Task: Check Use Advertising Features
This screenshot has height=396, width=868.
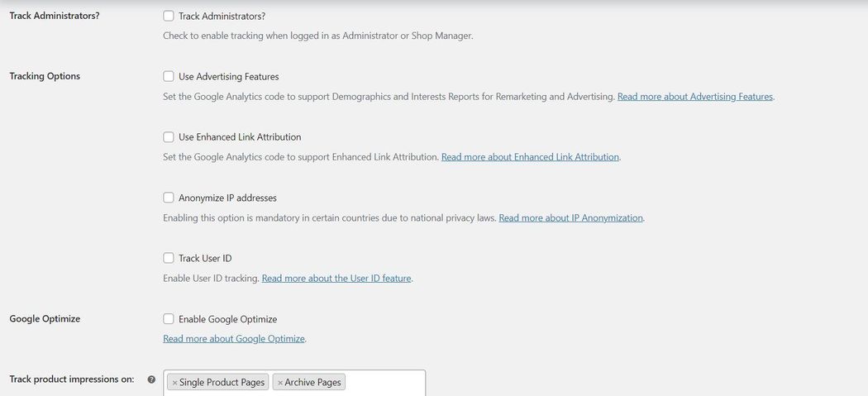Action: [x=169, y=77]
